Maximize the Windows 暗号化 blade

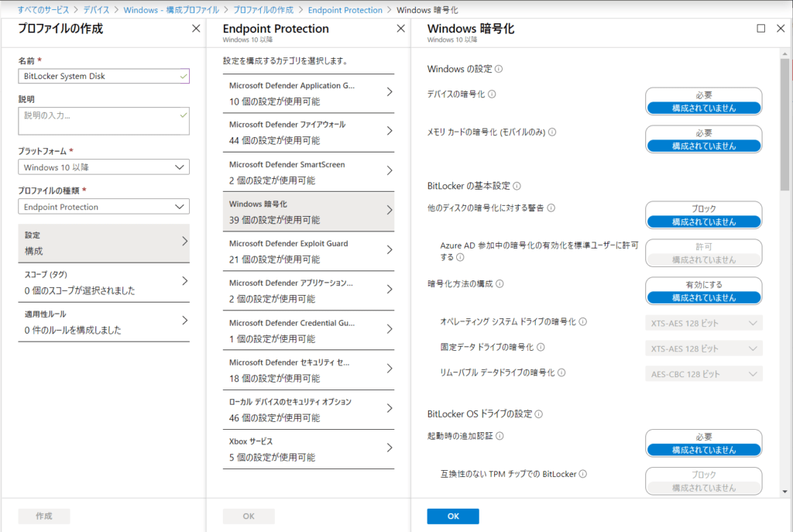760,29
